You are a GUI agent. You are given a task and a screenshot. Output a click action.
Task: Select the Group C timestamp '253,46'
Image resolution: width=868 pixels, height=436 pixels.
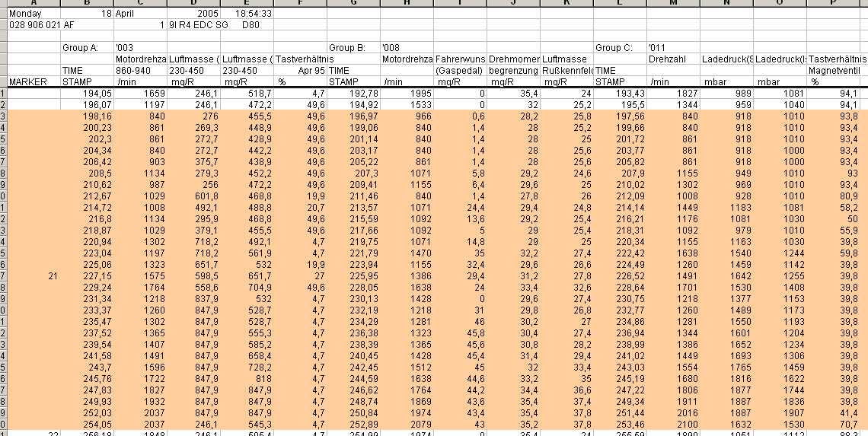coord(620,425)
